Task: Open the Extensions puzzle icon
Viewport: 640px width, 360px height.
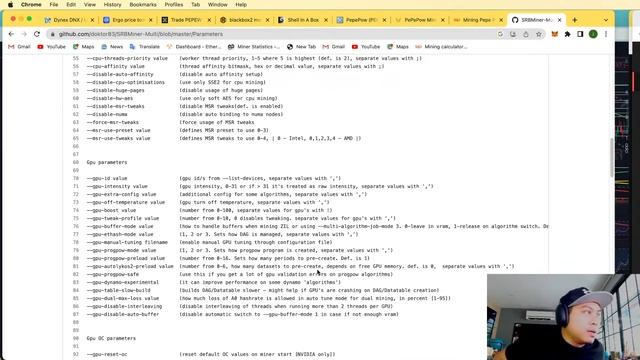Action: [x=567, y=34]
